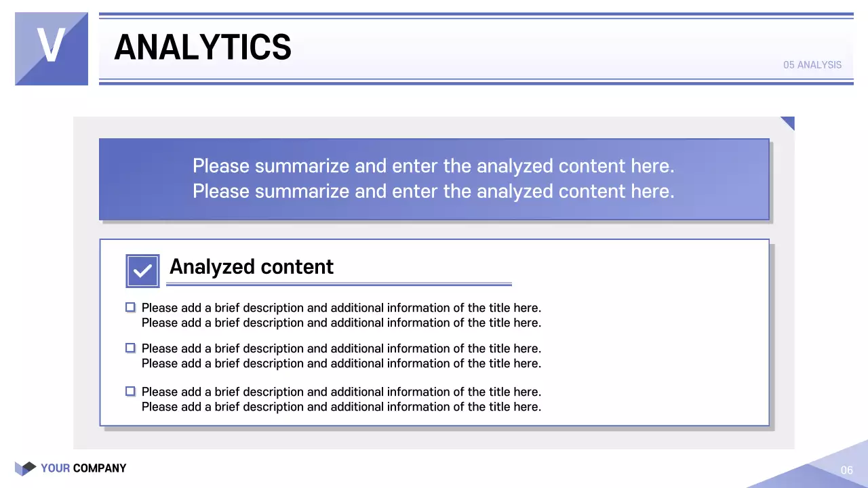The image size is (868, 488).
Task: Click the Analyzed content heading
Action: click(x=251, y=267)
